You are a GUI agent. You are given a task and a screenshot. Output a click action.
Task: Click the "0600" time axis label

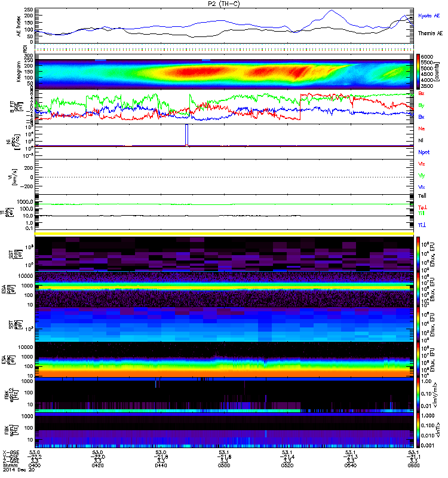[x=413, y=465]
